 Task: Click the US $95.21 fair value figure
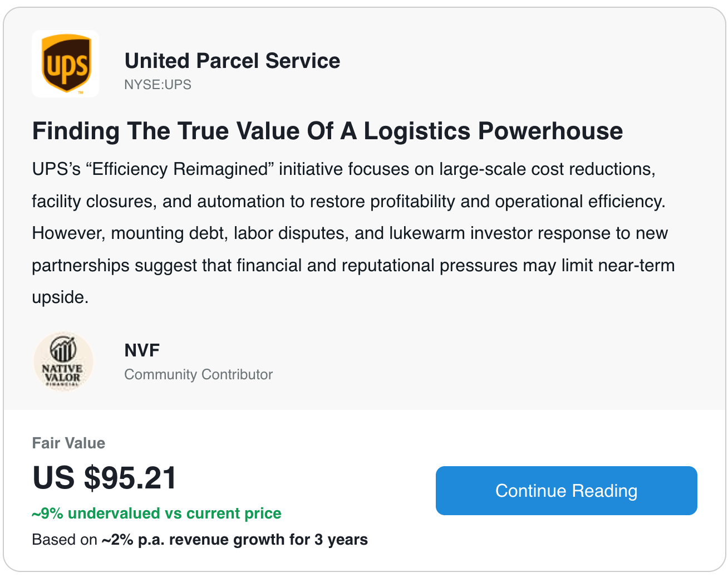[x=105, y=478]
